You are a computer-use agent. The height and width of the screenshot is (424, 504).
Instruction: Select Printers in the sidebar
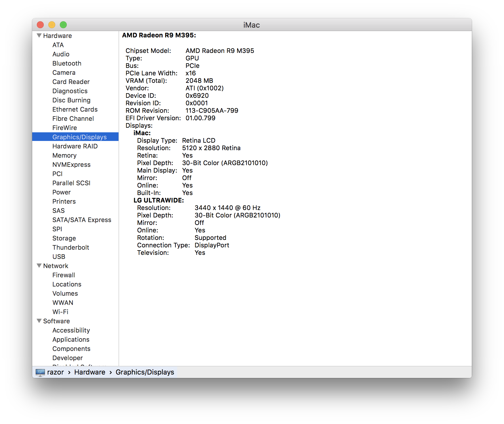click(x=64, y=201)
